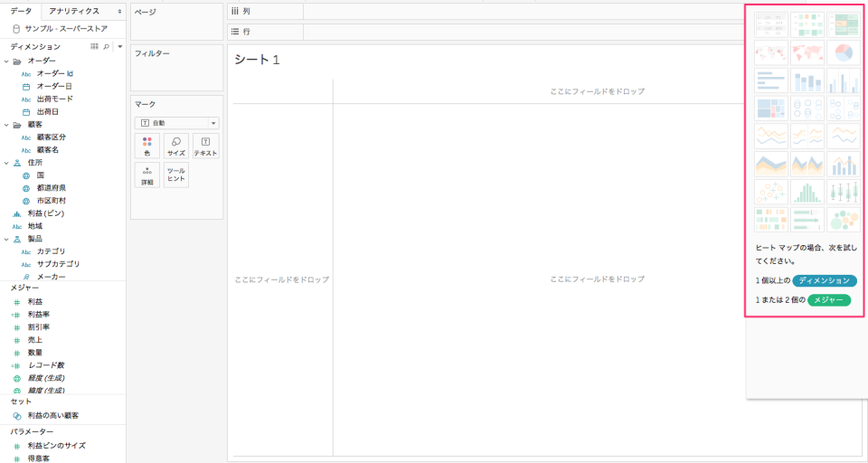Select the 売上 measure field
Viewport: 868px width, 463px height.
coord(35,340)
